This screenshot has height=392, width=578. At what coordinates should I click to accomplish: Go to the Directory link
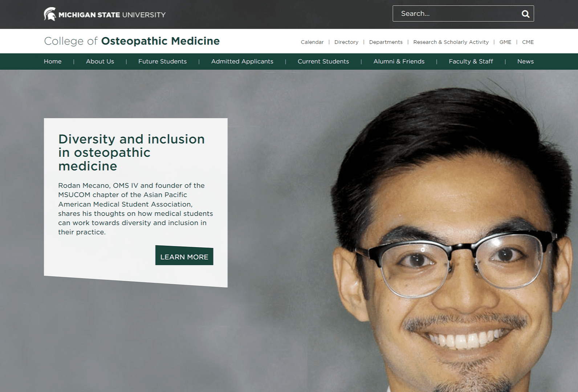(346, 42)
